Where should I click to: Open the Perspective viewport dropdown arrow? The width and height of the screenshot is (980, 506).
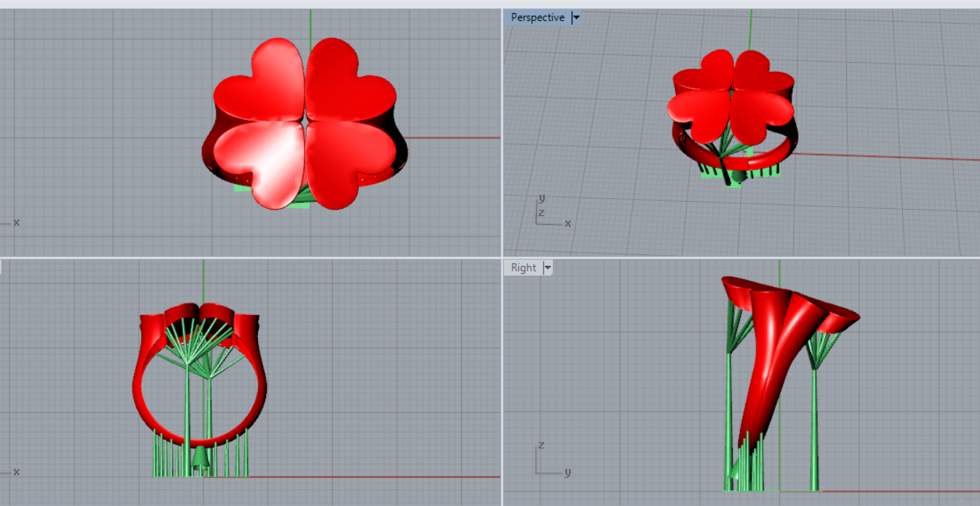point(576,18)
